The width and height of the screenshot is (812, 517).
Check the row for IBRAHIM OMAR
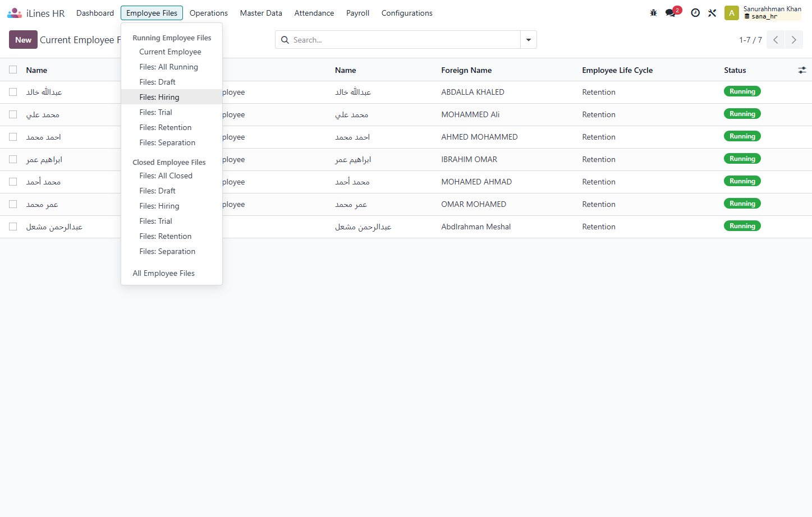(x=13, y=159)
